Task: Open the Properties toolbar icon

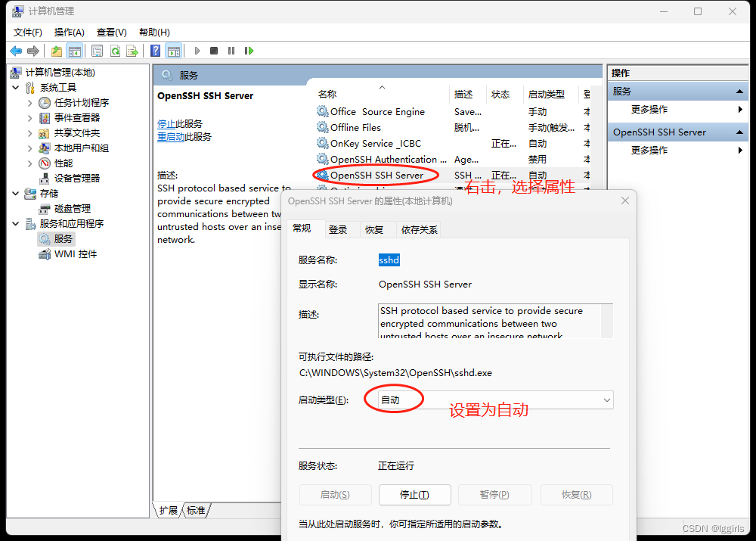Action: pyautogui.click(x=98, y=51)
